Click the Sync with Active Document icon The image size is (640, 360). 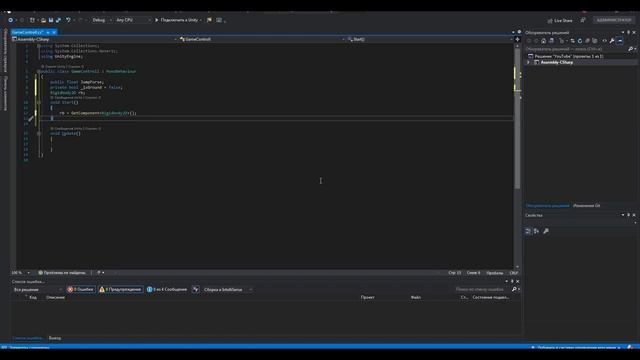pyautogui.click(x=573, y=41)
